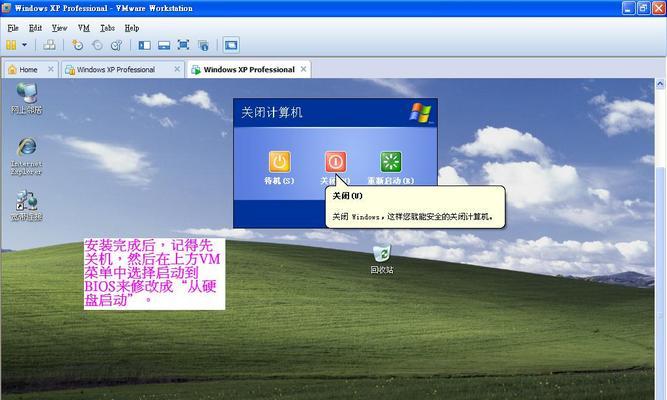This screenshot has height=400, width=667.
Task: Click the yellow standby (待机) button
Action: (x=279, y=162)
